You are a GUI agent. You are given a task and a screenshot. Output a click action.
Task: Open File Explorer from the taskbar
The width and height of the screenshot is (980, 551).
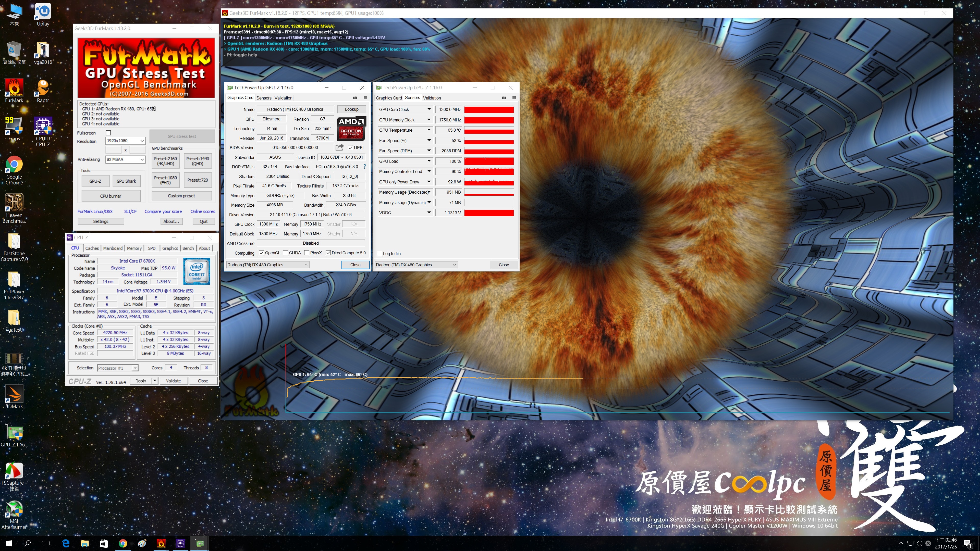tap(84, 543)
